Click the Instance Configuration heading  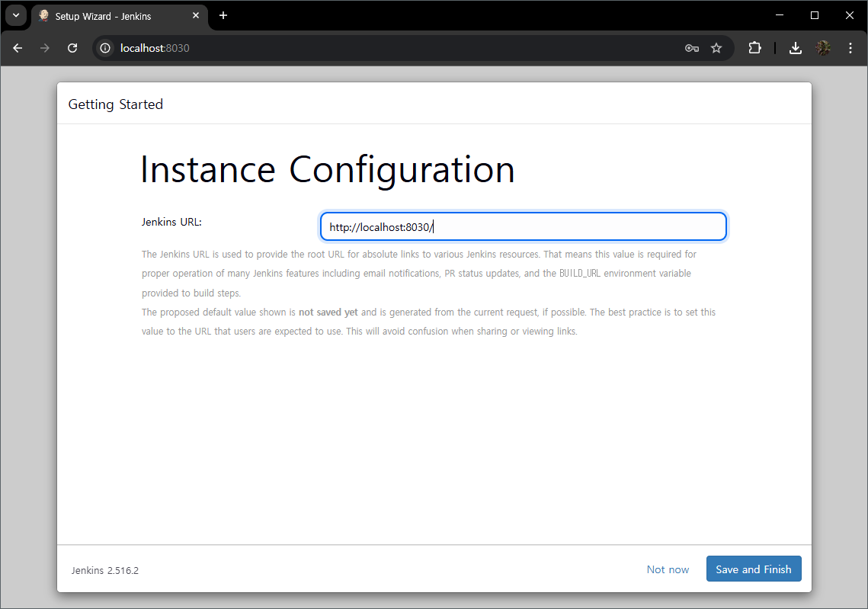[328, 169]
